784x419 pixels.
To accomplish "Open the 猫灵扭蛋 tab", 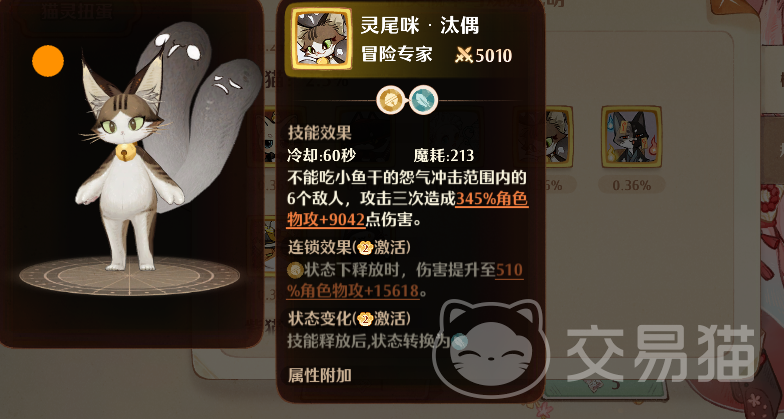I will 76,12.
